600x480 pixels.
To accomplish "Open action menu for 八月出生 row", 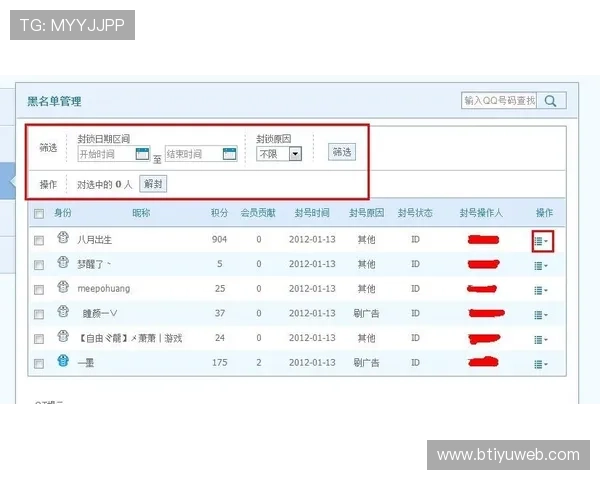I will pos(541,241).
